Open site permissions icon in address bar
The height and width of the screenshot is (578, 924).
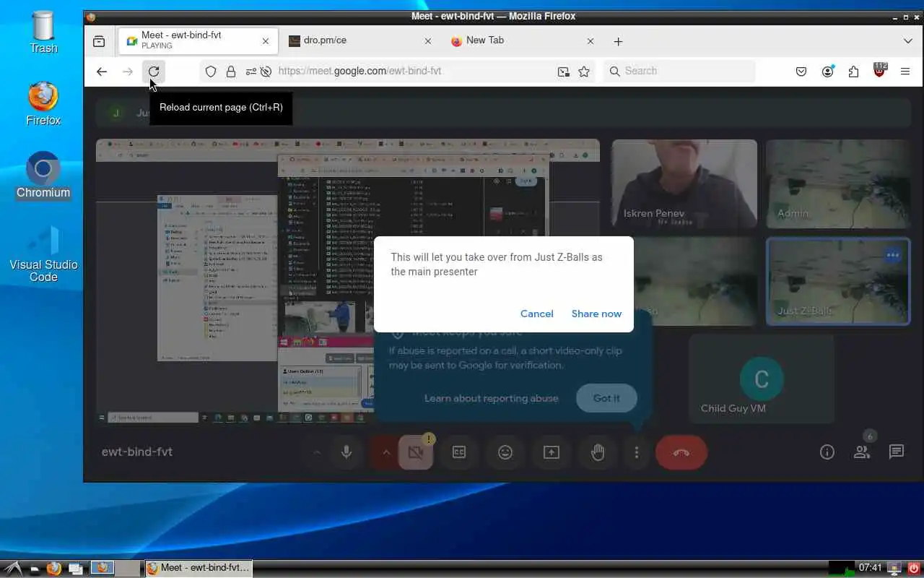point(250,71)
